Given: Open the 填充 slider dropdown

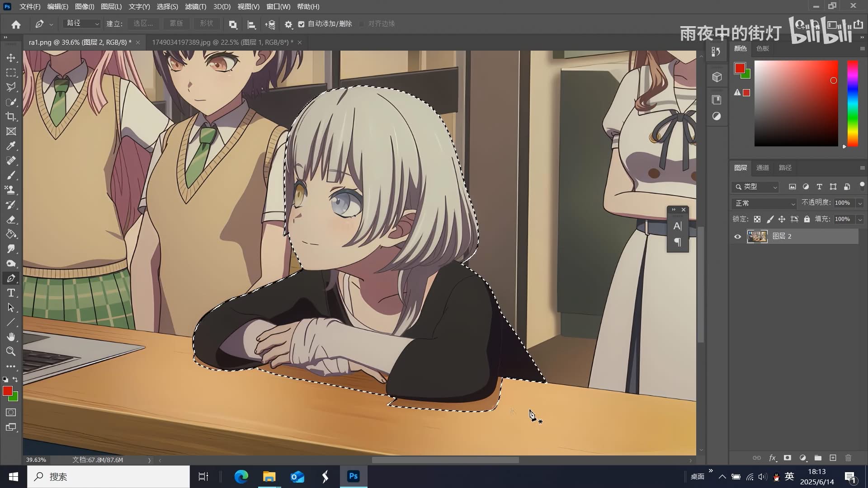Looking at the screenshot, I should [x=860, y=219].
